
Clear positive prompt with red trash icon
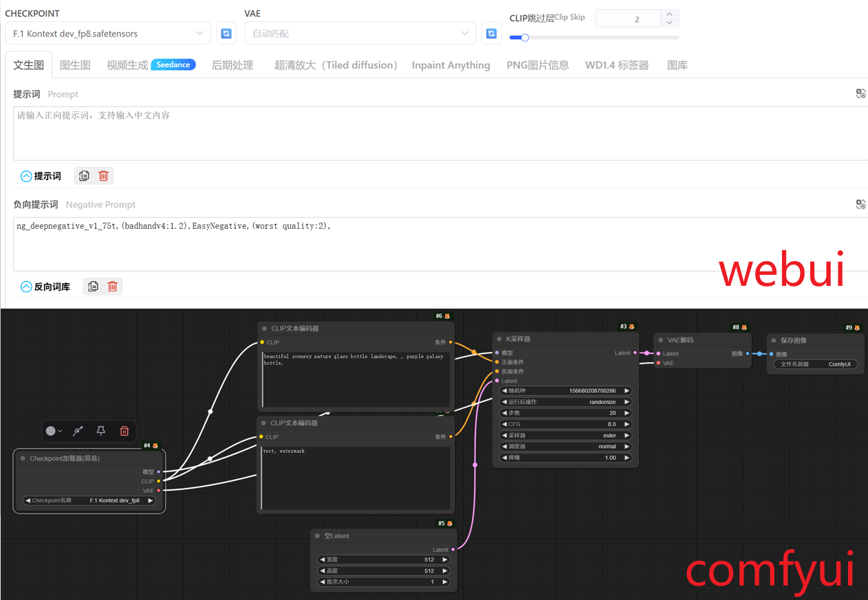click(x=103, y=176)
